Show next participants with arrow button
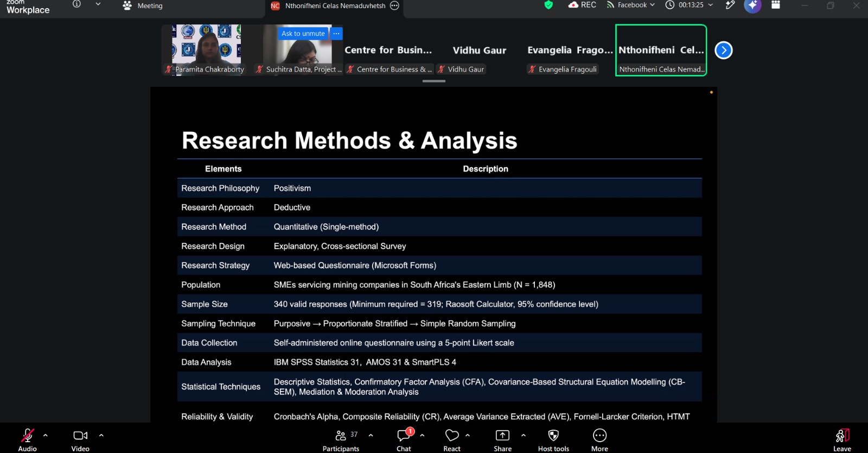This screenshot has width=868, height=453. 724,50
